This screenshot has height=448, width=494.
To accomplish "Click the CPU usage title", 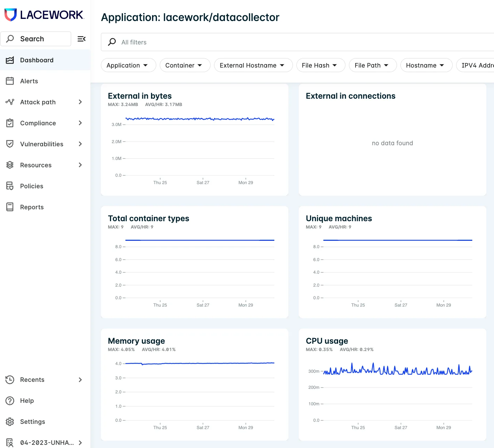I will (x=327, y=341).
